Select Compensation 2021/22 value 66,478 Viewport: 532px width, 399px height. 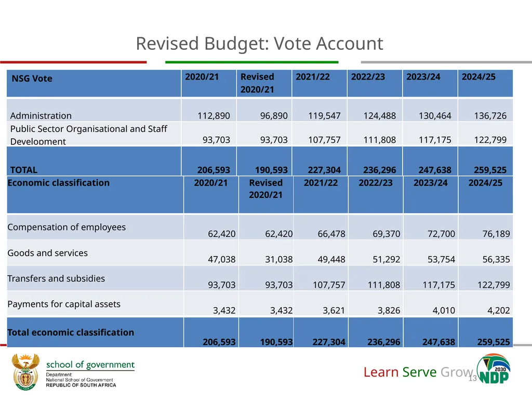[x=331, y=234]
